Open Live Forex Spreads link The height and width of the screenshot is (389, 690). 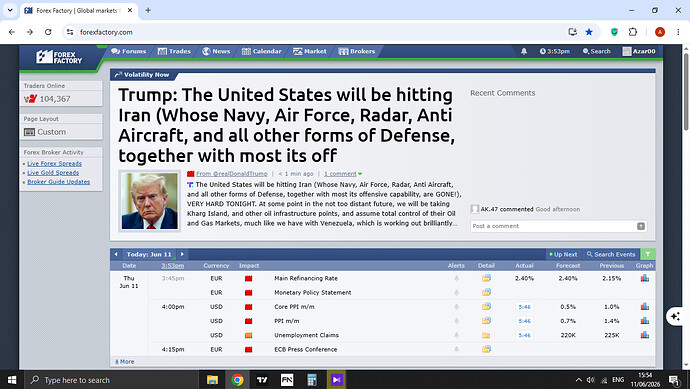tap(55, 163)
